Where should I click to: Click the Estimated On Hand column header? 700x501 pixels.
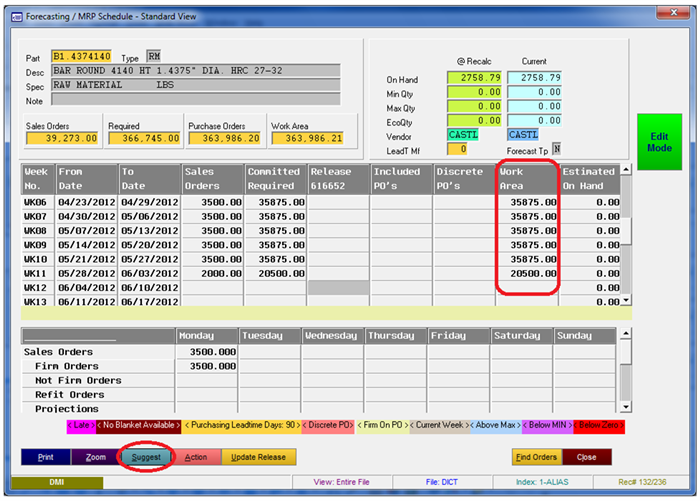pos(590,179)
